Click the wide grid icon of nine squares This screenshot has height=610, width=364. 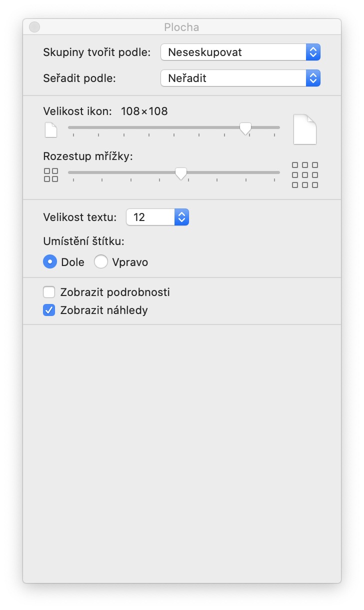point(305,175)
